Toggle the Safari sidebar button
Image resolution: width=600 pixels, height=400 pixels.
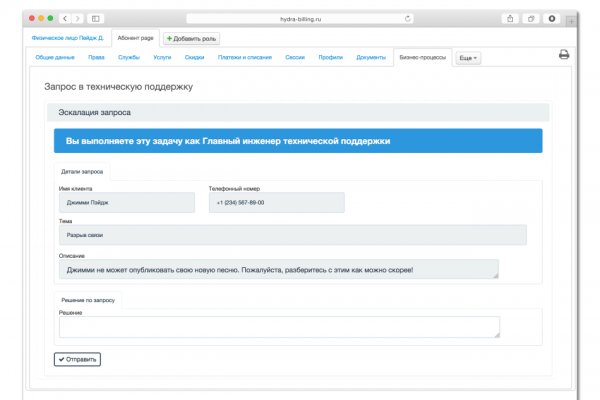coord(96,18)
